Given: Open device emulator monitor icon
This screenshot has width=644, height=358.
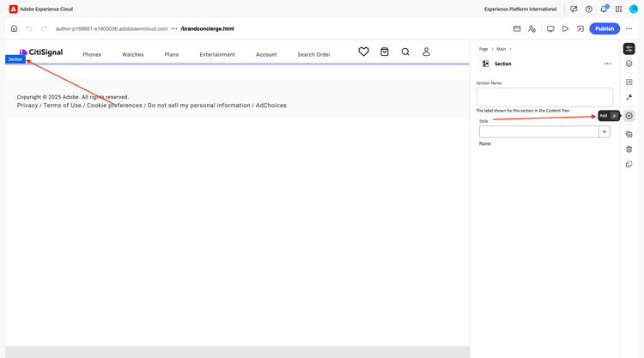Looking at the screenshot, I should [x=550, y=28].
